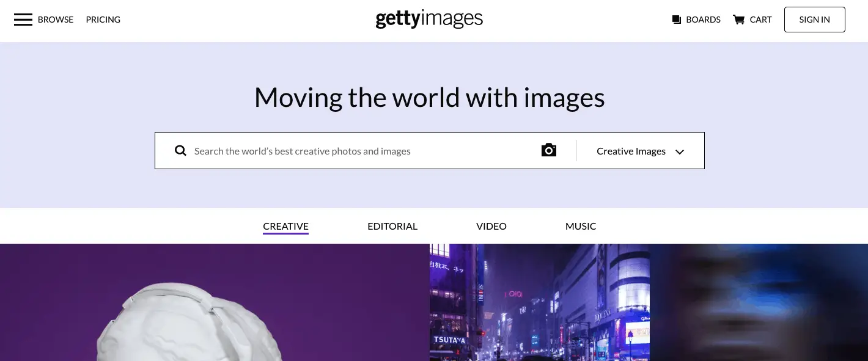This screenshot has height=361, width=868.
Task: Open the white bust sculpture image
Action: point(215,302)
